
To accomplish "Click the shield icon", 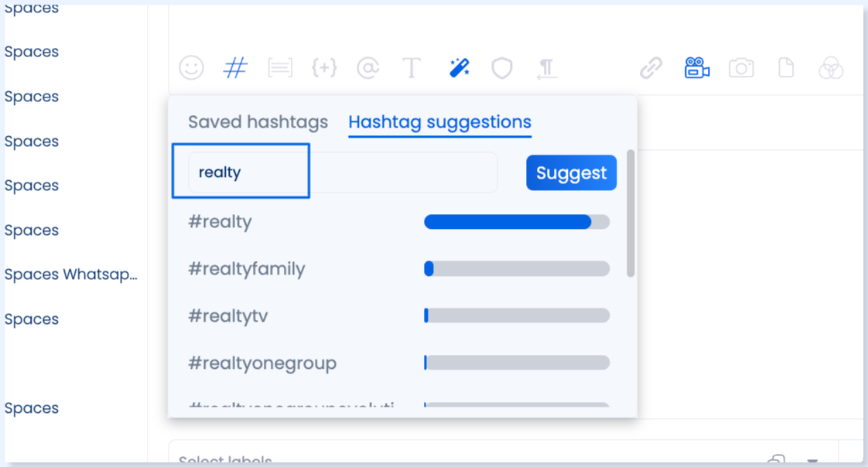I will [x=502, y=68].
